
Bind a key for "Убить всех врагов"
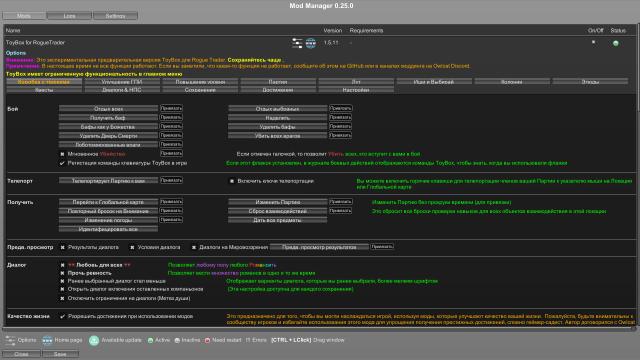340,135
